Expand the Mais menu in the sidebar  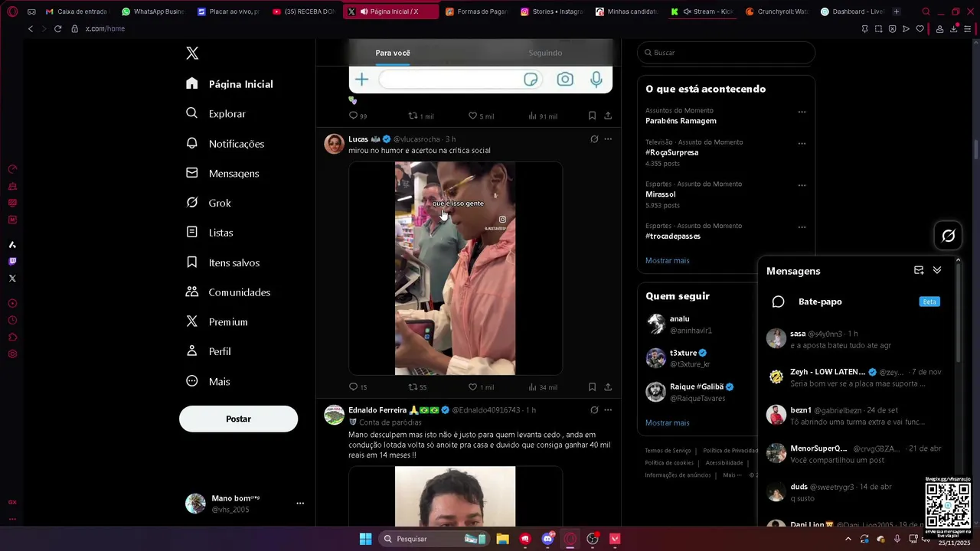208,381
